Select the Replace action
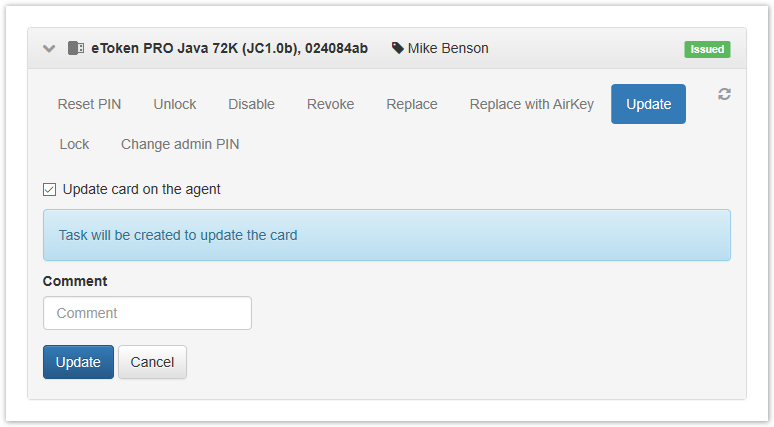The image size is (774, 427). (x=412, y=104)
